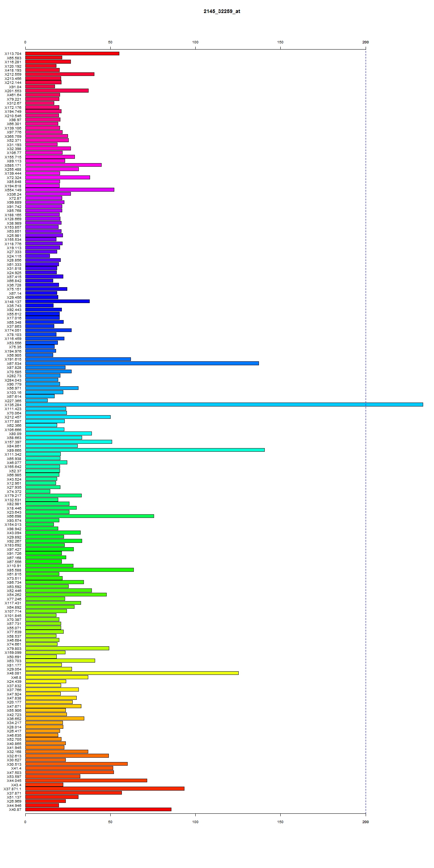This screenshot has width=434, height=868.
Task: Click the bottom axis tick label 50
Action: [x=110, y=822]
